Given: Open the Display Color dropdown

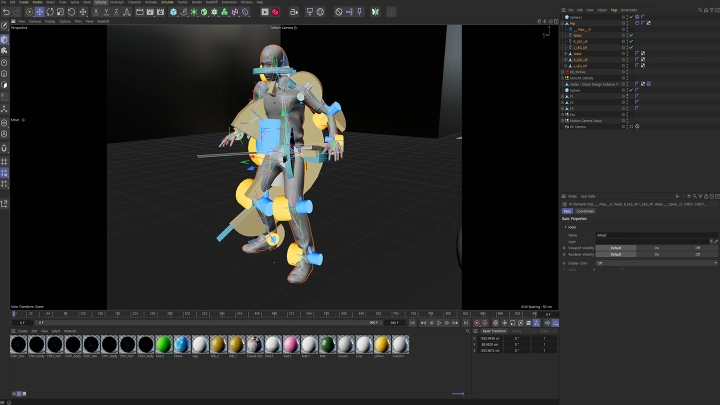Looking at the screenshot, I should (657, 263).
